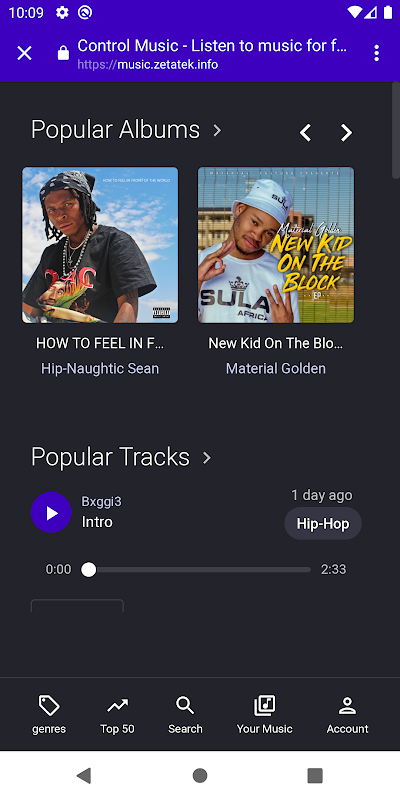Tap the Search magnifier icon
400x800 pixels.
click(x=185, y=706)
